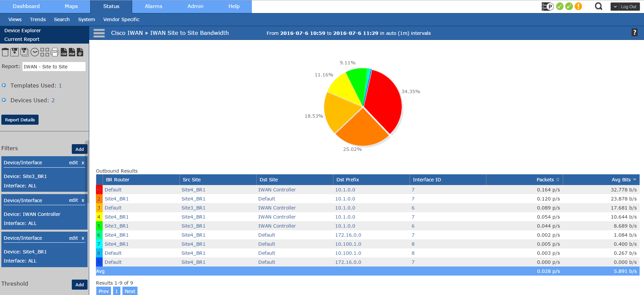Image resolution: width=644 pixels, height=295 pixels.
Task: Click the server primary status icon
Action: pyautogui.click(x=547, y=6)
